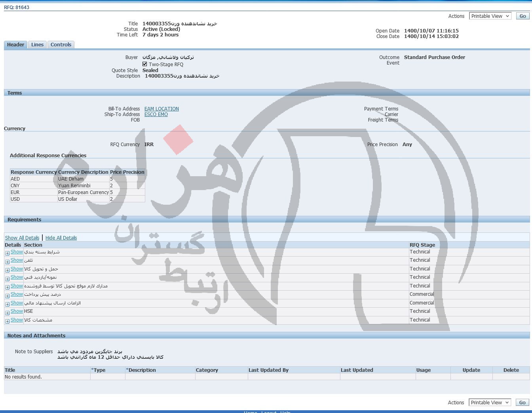Screen dimensions: 532x413
Task: Expand the plus icon in HSE row
Action: click(7, 313)
